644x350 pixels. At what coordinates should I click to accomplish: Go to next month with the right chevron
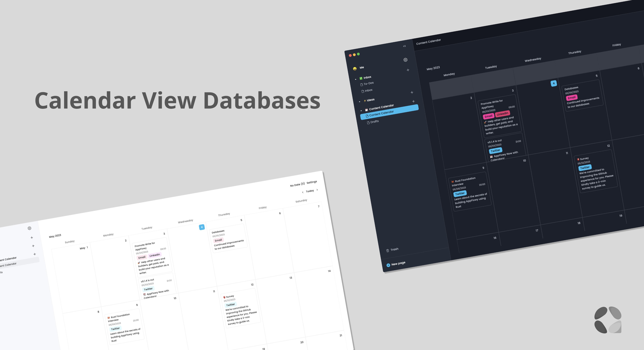point(317,190)
